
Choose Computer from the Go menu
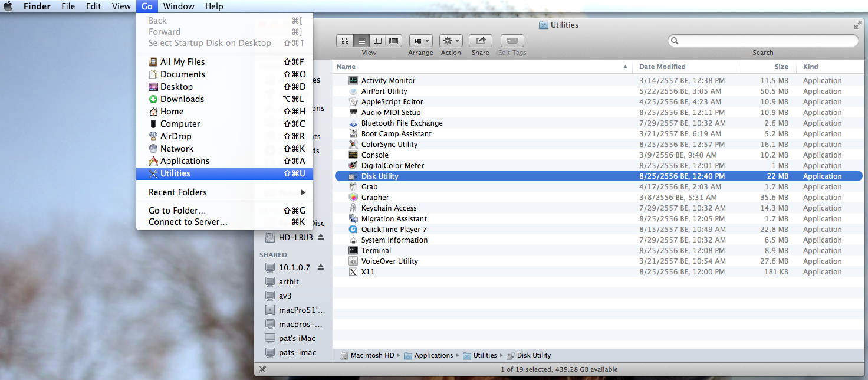tap(225, 124)
